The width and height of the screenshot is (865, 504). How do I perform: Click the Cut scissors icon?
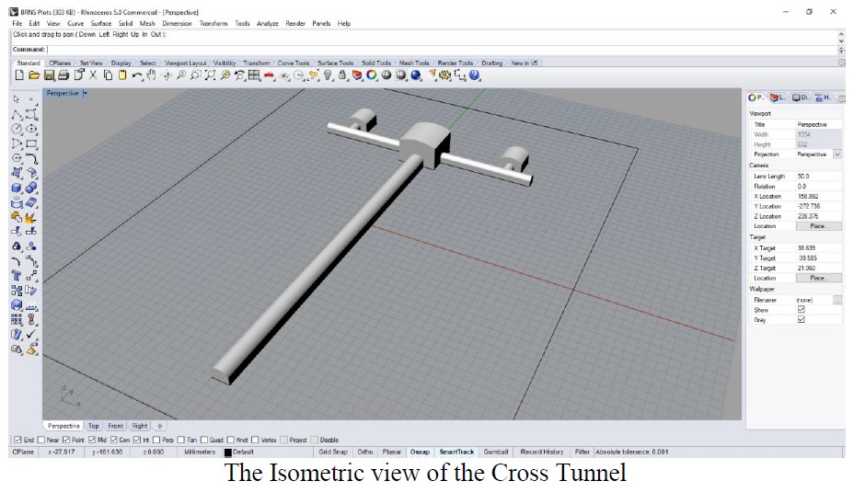[x=93, y=75]
